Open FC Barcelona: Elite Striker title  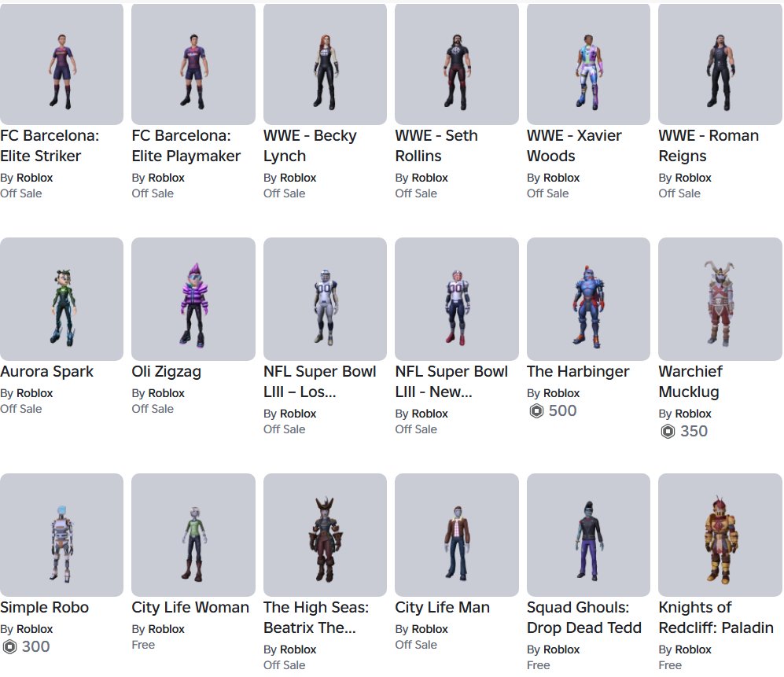tap(50, 146)
